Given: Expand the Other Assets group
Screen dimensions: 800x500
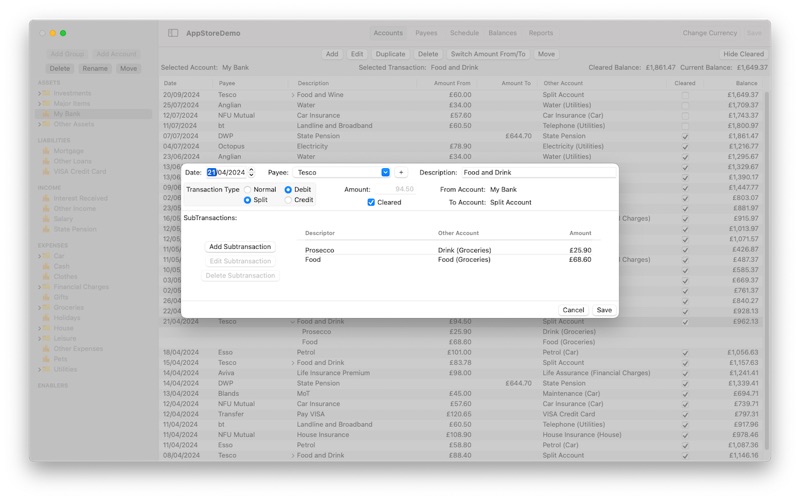Looking at the screenshot, I should (39, 124).
